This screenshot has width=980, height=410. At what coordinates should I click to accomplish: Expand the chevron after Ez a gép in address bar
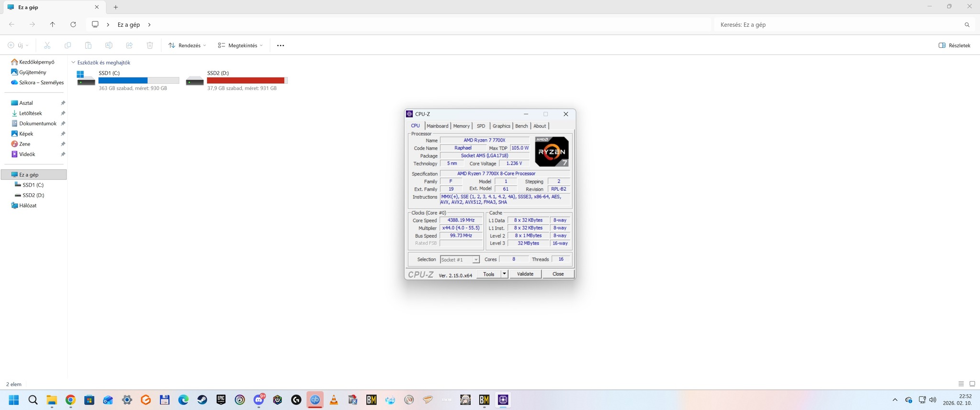pyautogui.click(x=149, y=24)
